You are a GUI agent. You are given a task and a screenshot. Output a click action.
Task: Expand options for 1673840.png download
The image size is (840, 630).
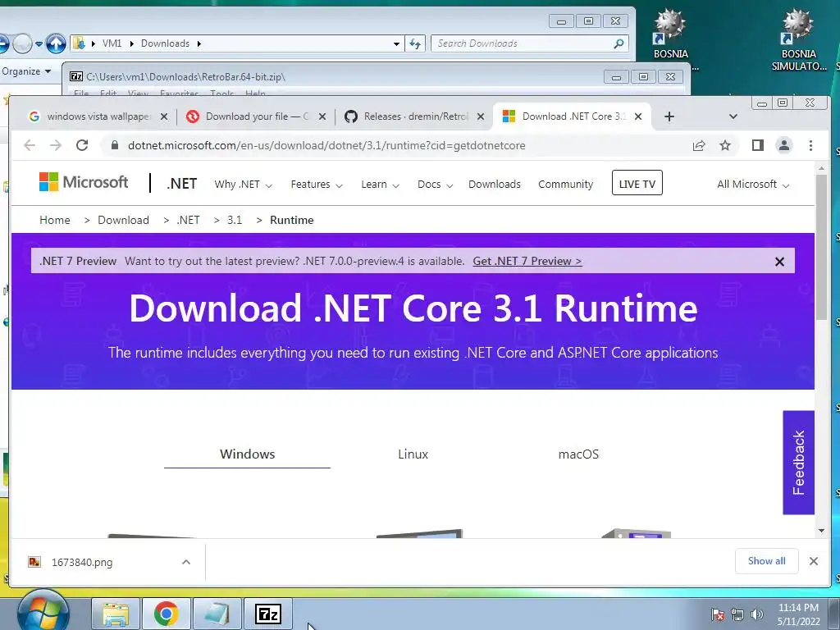186,562
